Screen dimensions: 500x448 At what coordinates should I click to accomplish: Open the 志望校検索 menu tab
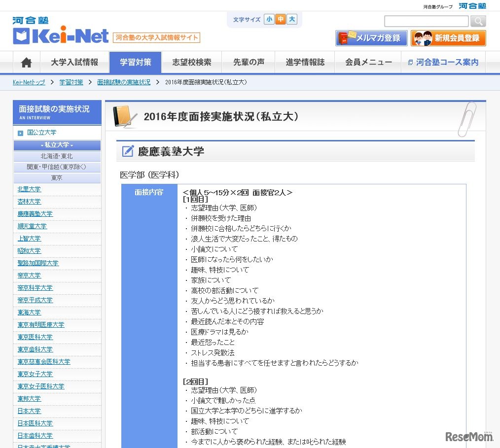coord(192,63)
